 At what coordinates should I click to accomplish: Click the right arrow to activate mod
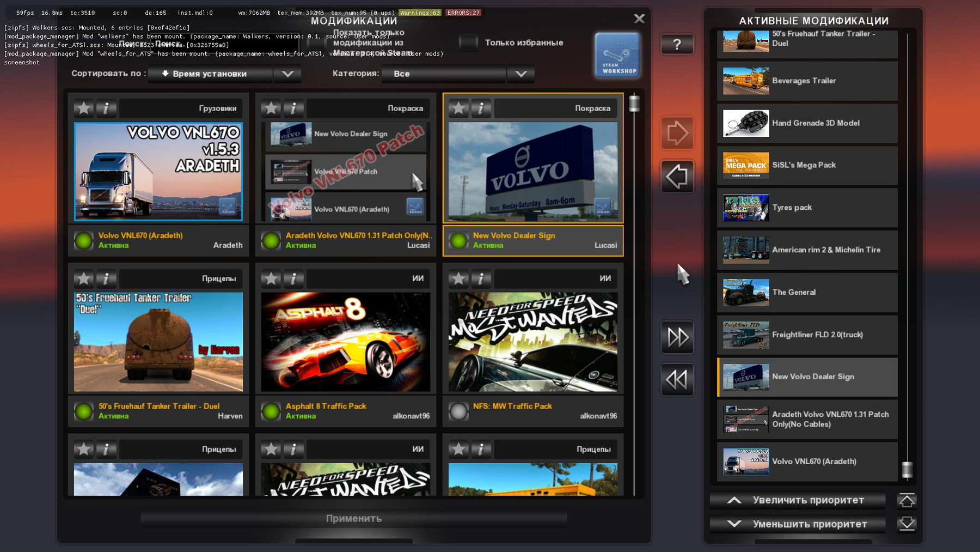pos(677,133)
